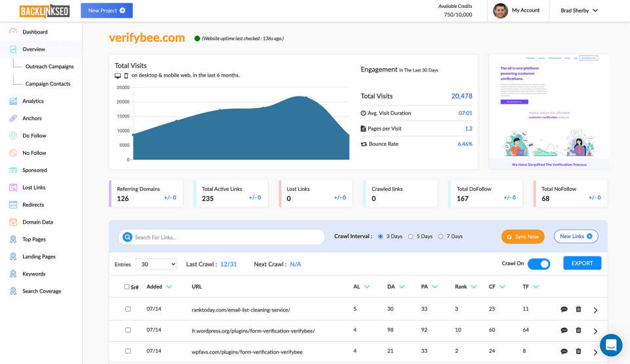Image resolution: width=630 pixels, height=364 pixels.
Task: Open My Account link
Action: tap(526, 10)
